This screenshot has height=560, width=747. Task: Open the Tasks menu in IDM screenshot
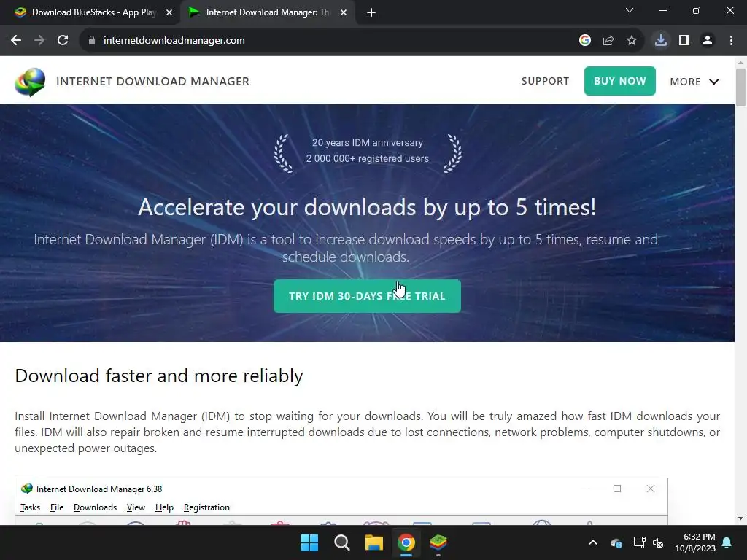click(30, 507)
